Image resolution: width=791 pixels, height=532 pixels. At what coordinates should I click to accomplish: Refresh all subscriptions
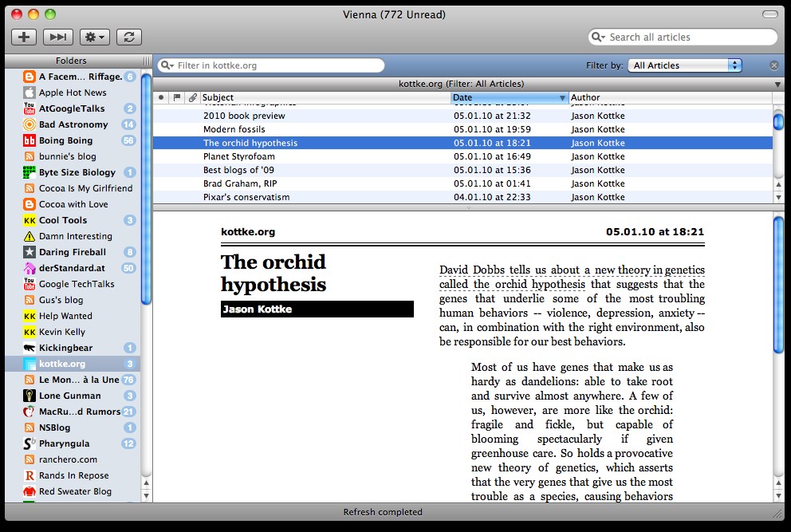[x=129, y=37]
